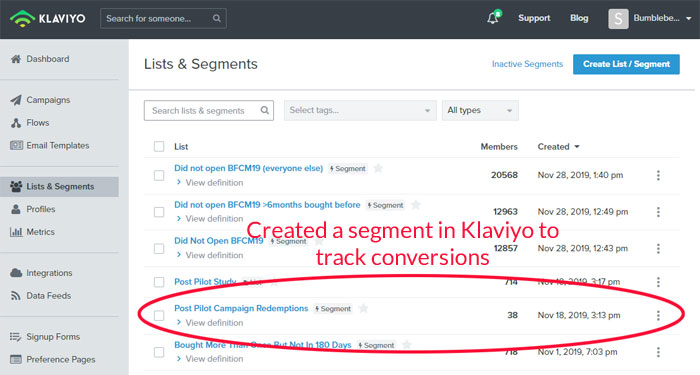700x375 pixels.
Task: Select checkbox for Did not open BFCM19 >6months row
Action: [159, 212]
